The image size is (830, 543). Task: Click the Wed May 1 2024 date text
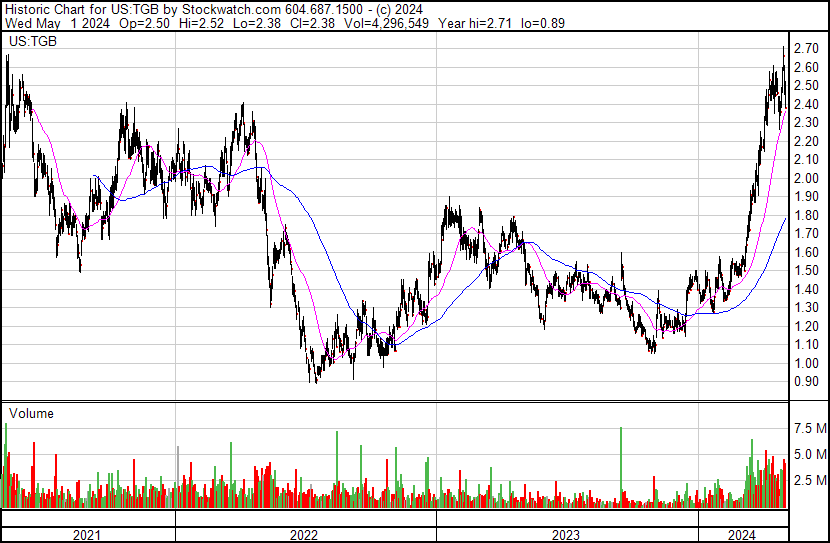57,23
